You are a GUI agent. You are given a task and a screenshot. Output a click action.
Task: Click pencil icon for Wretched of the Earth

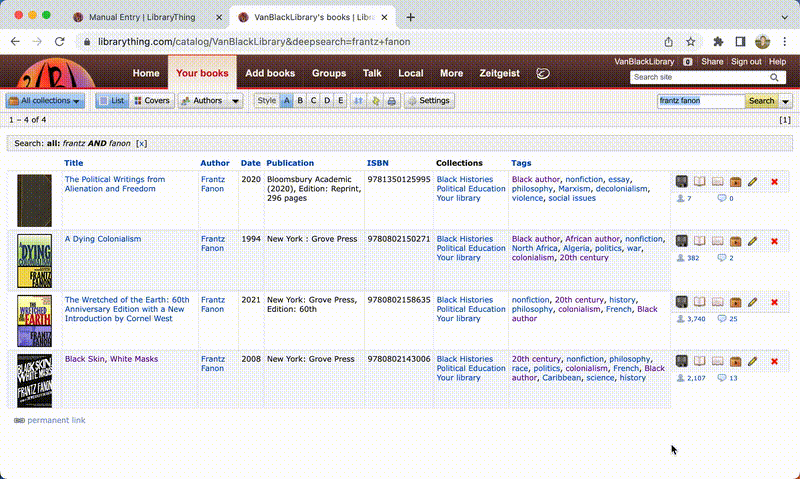753,302
